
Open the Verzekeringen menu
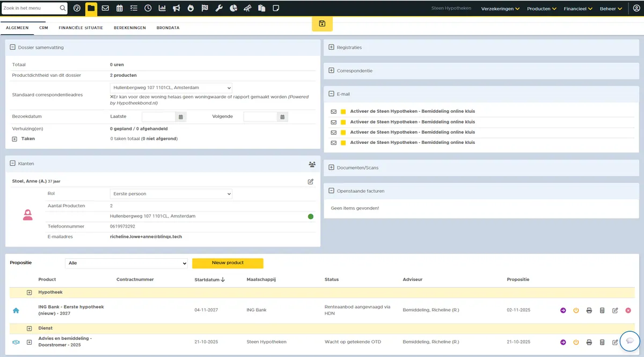tap(500, 9)
